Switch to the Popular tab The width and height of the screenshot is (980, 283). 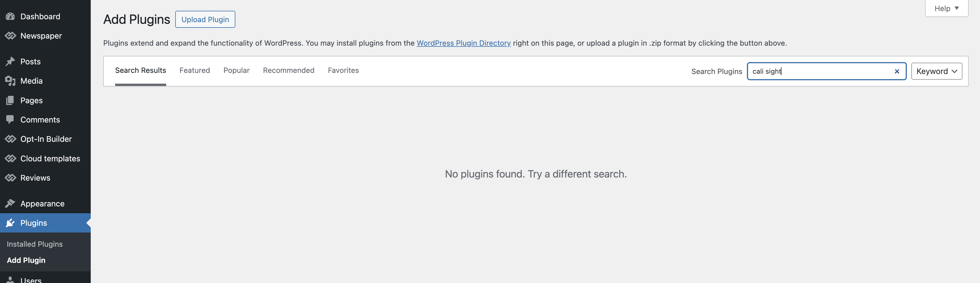(236, 70)
